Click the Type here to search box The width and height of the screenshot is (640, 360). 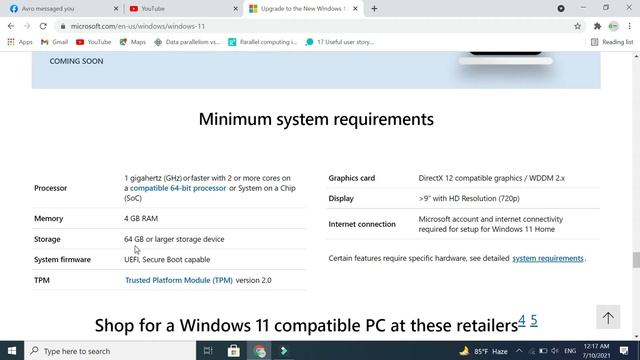[110, 351]
